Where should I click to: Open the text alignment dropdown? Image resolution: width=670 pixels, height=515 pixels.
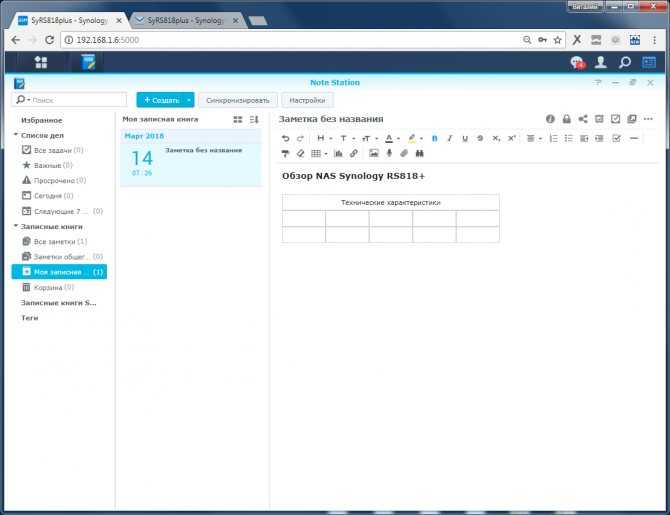click(x=534, y=138)
